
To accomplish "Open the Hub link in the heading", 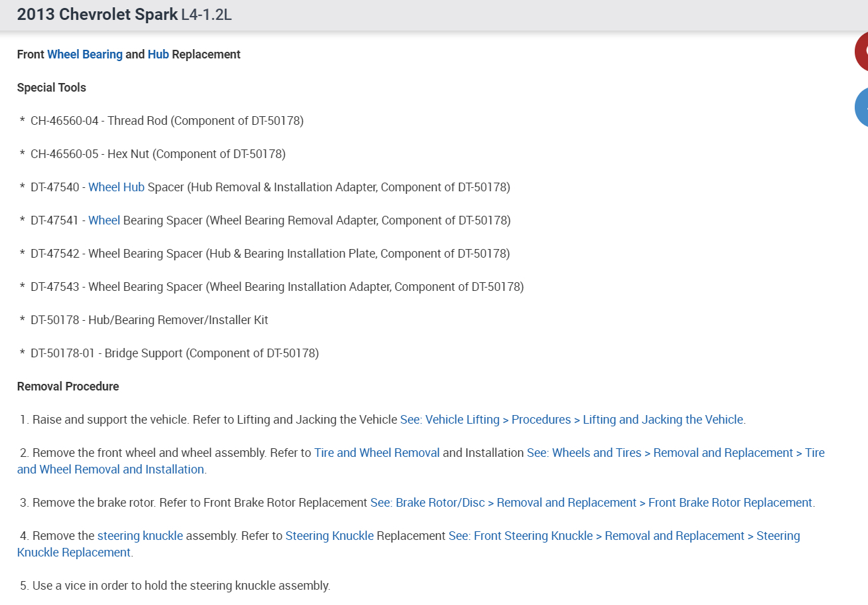I will pyautogui.click(x=158, y=54).
